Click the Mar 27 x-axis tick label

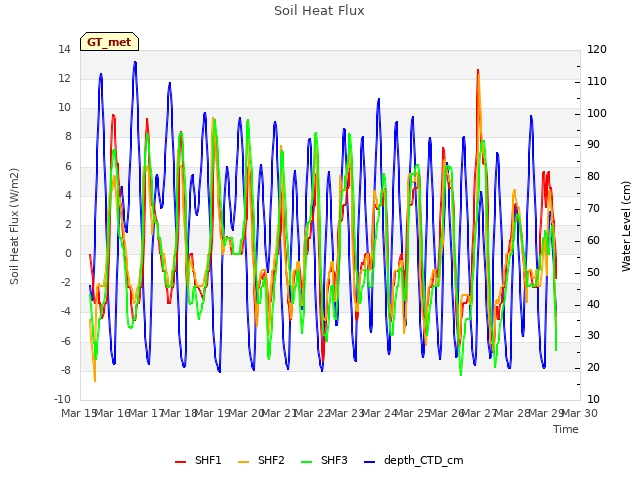click(x=480, y=413)
